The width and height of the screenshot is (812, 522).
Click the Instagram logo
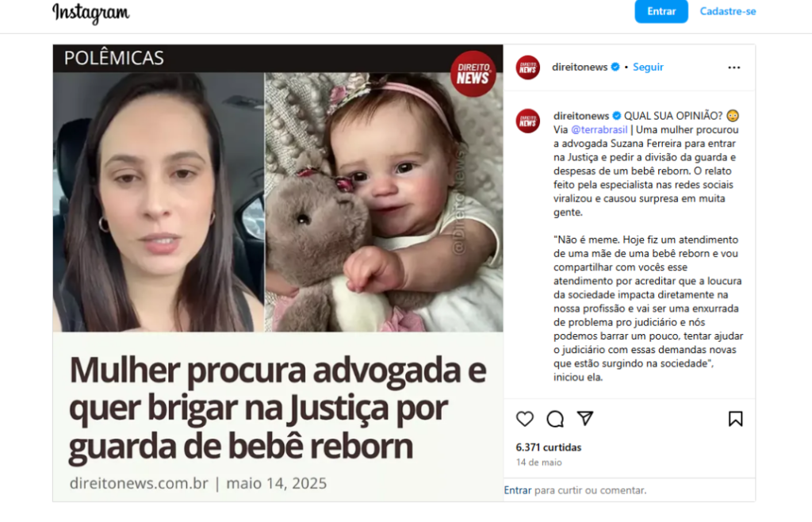(x=90, y=13)
